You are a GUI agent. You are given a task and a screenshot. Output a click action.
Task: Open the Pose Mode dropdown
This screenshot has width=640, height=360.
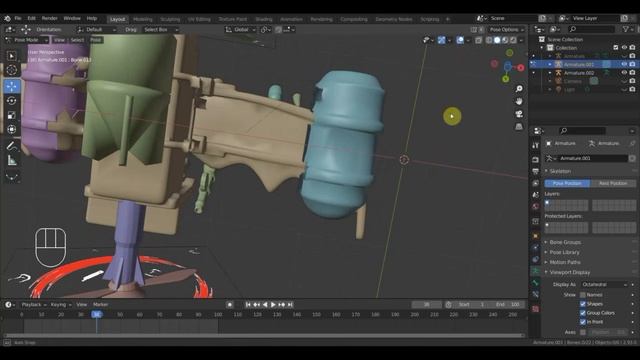(x=27, y=40)
